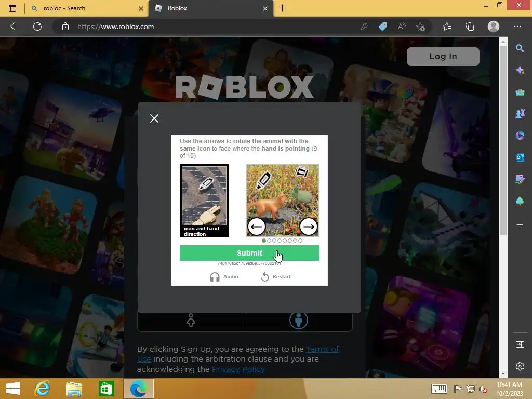532x399 pixels.
Task: Open the sidebar Tools briefcase icon
Action: [x=520, y=92]
